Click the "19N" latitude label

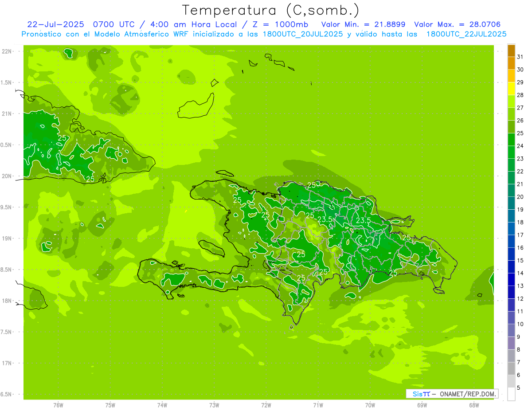click(x=7, y=239)
